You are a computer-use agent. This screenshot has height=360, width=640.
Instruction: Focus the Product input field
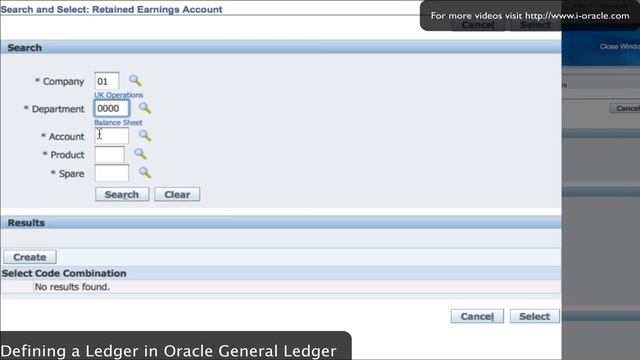click(109, 155)
